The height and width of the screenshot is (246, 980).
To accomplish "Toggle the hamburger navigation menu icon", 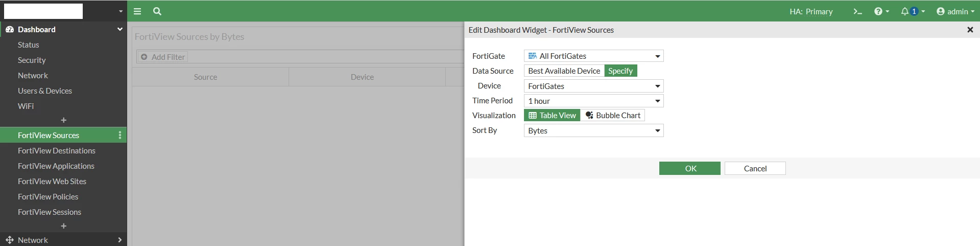I will click(137, 11).
